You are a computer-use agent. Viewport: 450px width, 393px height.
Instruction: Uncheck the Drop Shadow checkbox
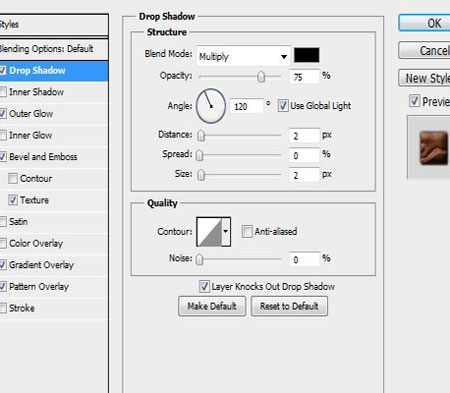pyautogui.click(x=3, y=70)
